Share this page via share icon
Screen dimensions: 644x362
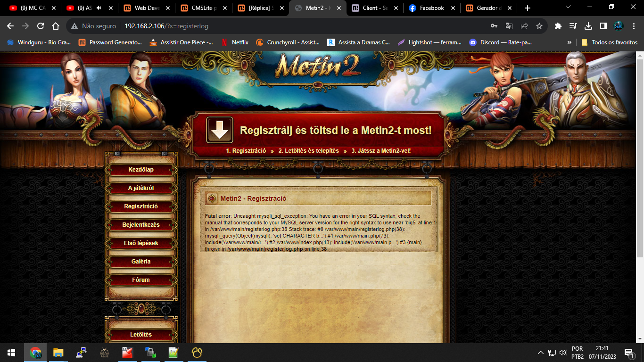point(524,26)
